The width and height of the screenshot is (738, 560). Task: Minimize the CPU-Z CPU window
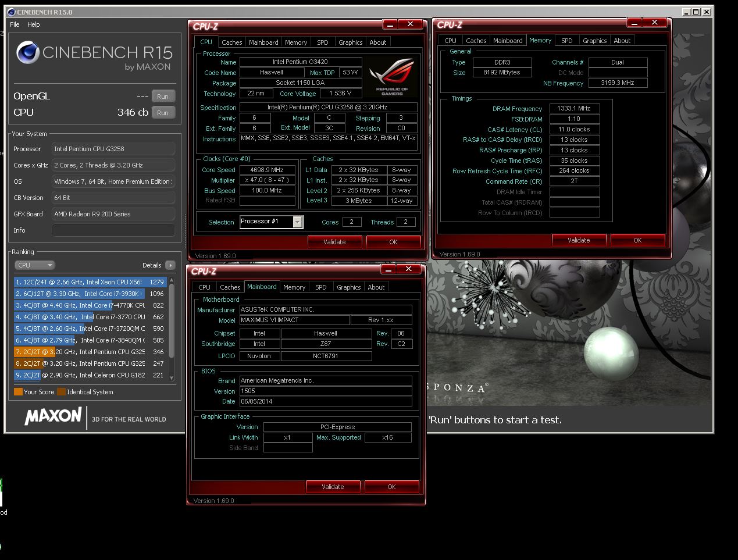pyautogui.click(x=390, y=24)
